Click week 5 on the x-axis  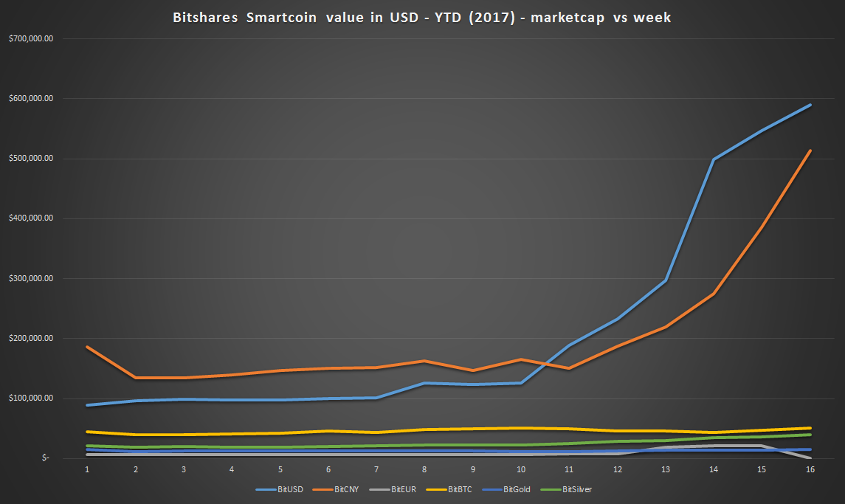coord(280,470)
